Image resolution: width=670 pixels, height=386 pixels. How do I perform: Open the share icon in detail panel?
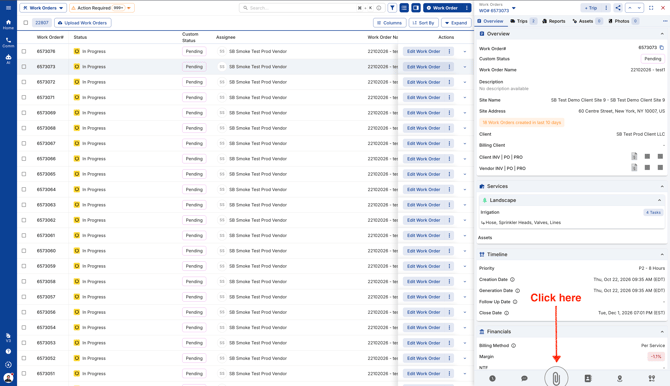tap(618, 8)
